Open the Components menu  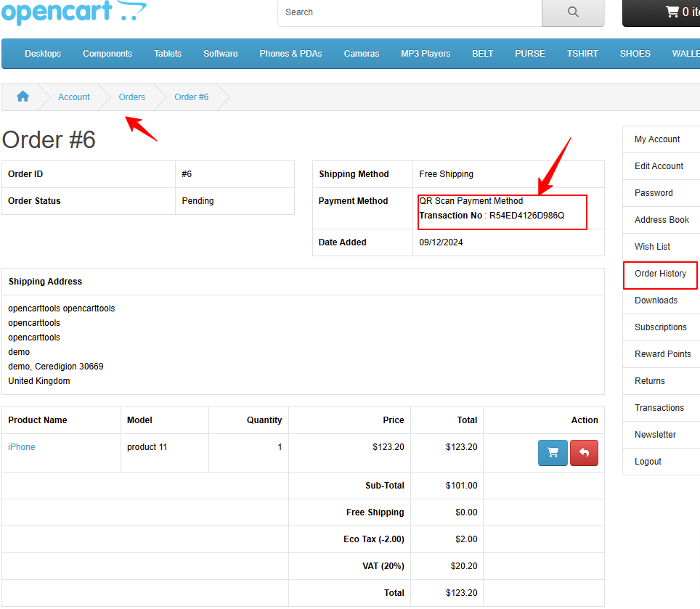(107, 54)
